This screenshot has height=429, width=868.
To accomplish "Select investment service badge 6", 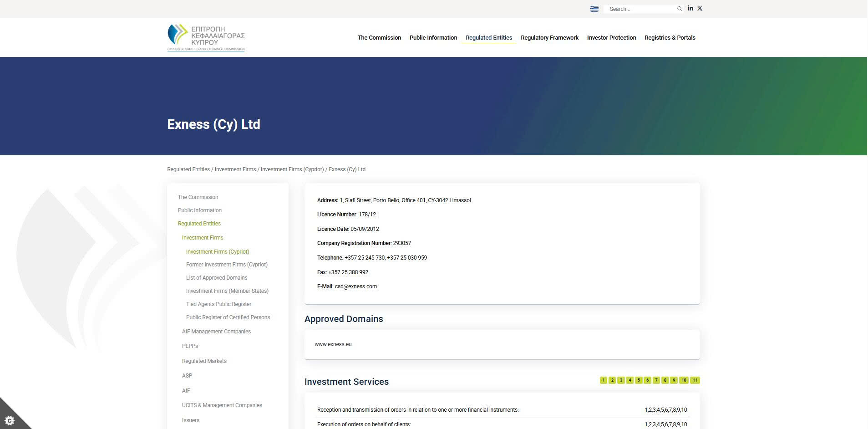I will pyautogui.click(x=647, y=380).
